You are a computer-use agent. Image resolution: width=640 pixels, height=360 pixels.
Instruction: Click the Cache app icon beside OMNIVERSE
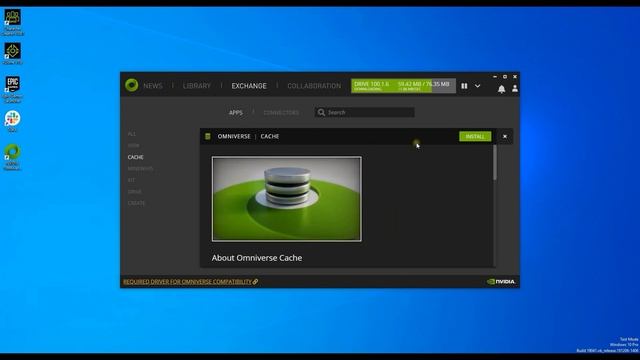click(208, 136)
